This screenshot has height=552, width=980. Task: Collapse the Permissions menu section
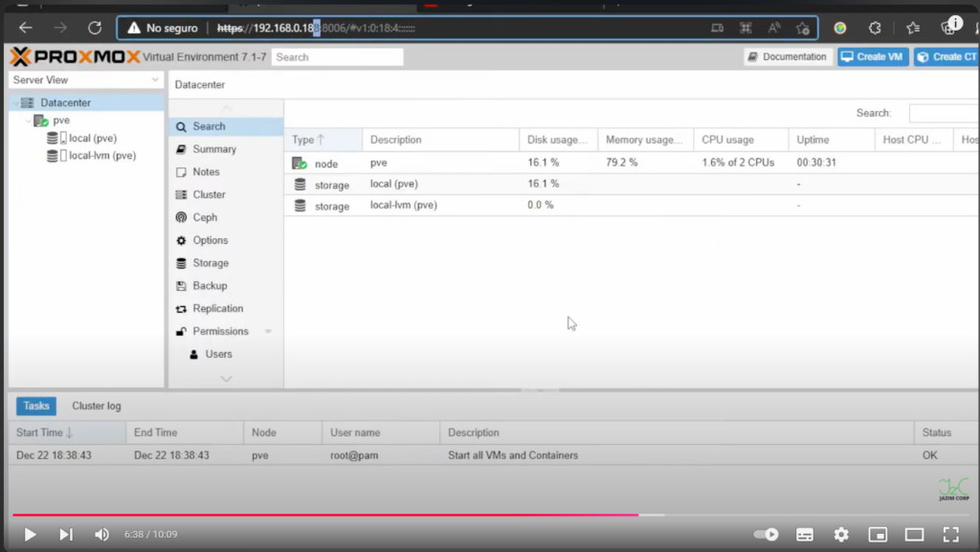(x=268, y=332)
